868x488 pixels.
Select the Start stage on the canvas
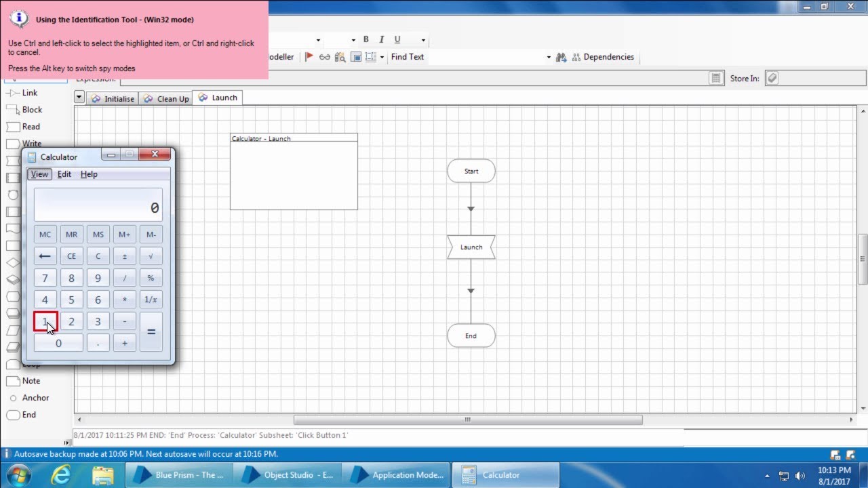click(471, 171)
